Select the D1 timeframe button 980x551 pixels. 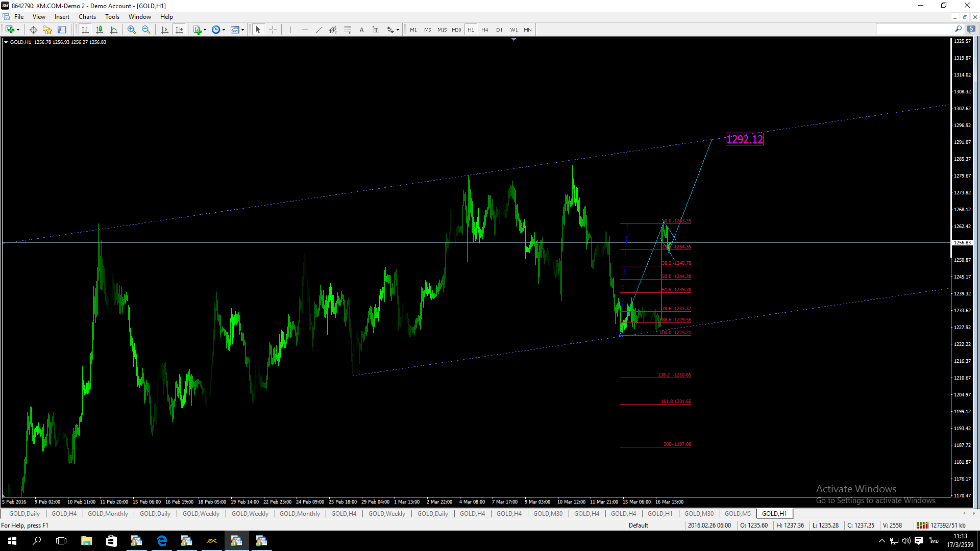pyautogui.click(x=499, y=30)
